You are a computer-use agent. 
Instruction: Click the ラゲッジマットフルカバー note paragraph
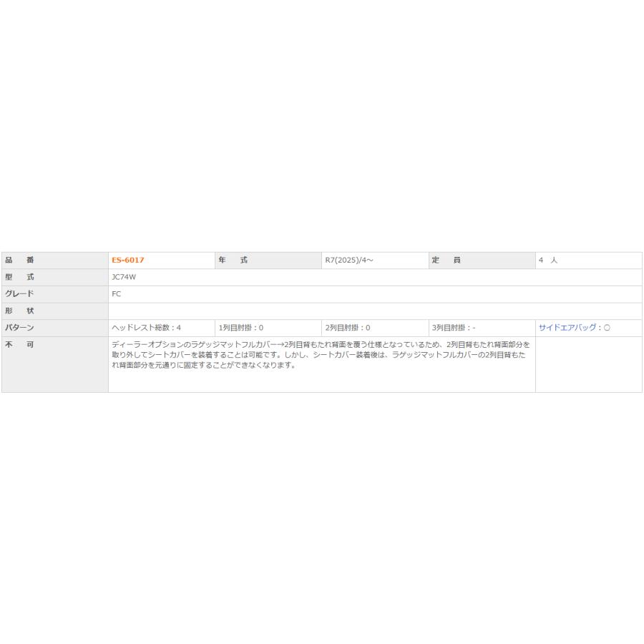pyautogui.click(x=321, y=355)
